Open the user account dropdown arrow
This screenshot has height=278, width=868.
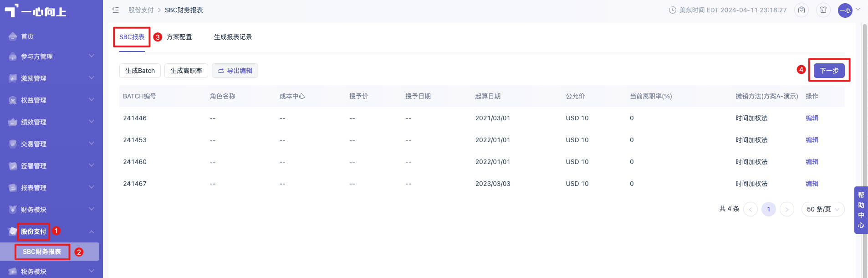click(858, 9)
